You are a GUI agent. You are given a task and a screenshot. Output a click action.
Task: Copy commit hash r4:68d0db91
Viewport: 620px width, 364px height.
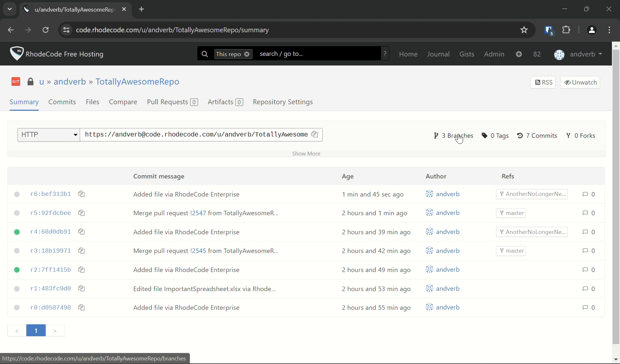pyautogui.click(x=81, y=232)
